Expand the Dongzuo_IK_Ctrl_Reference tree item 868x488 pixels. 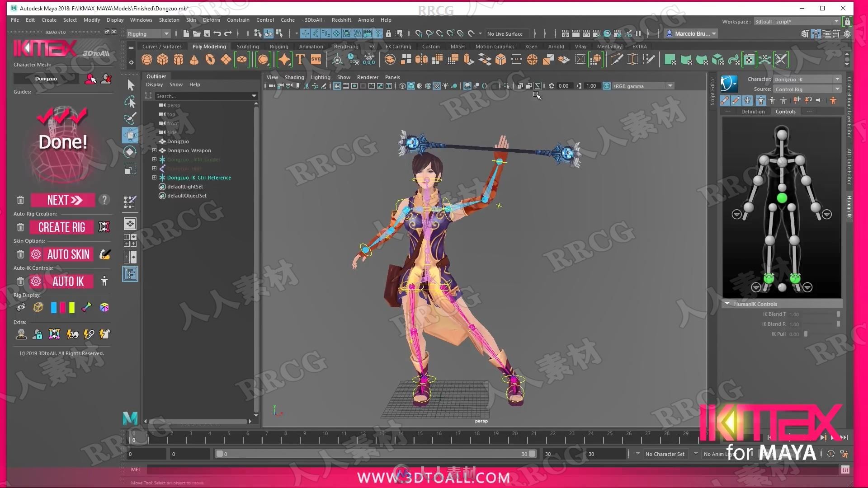(153, 177)
